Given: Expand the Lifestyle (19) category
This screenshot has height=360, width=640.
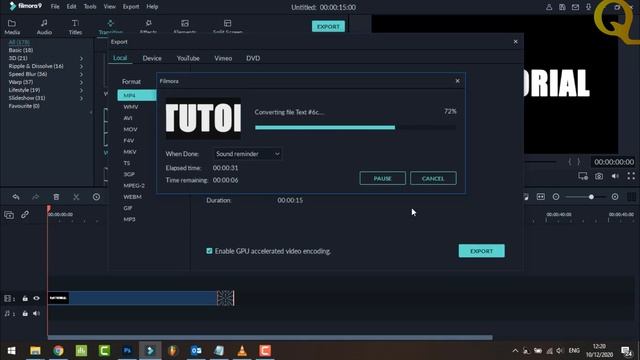Looking at the screenshot, I should (81, 90).
